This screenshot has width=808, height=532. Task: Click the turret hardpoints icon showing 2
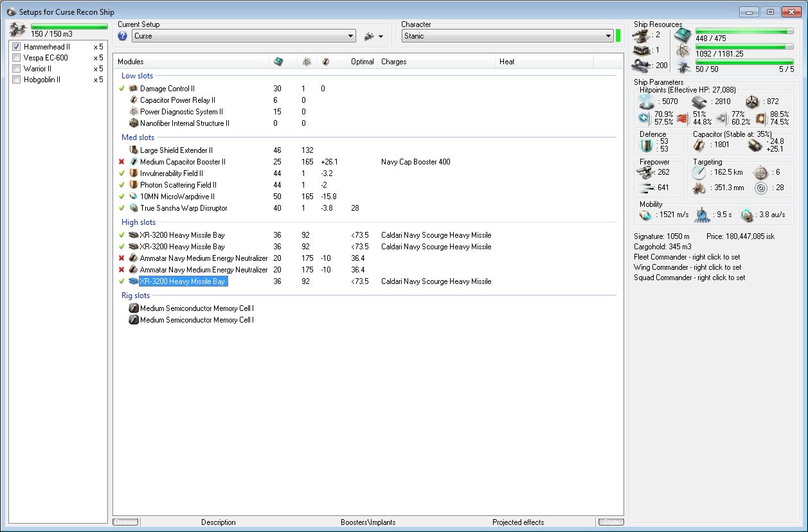click(x=642, y=35)
